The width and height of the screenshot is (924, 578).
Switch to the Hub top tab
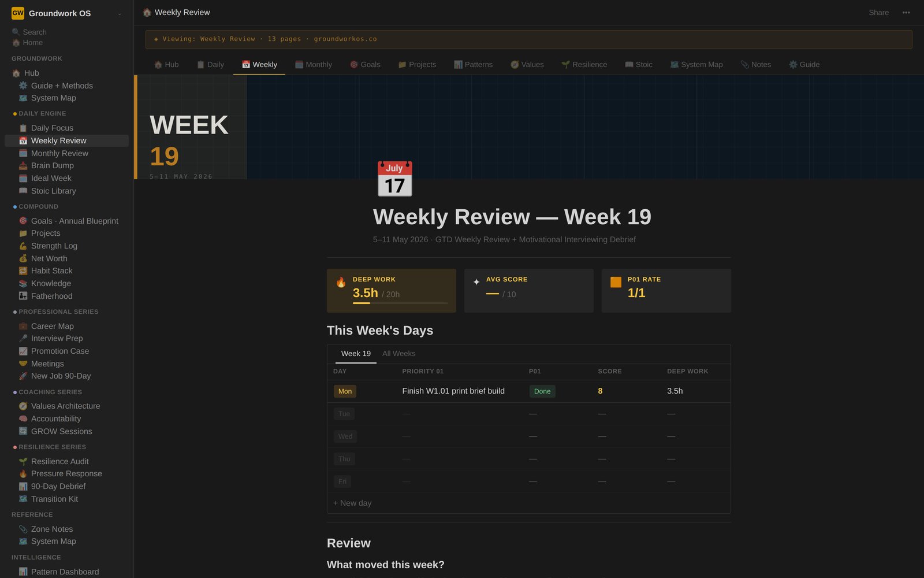(166, 65)
